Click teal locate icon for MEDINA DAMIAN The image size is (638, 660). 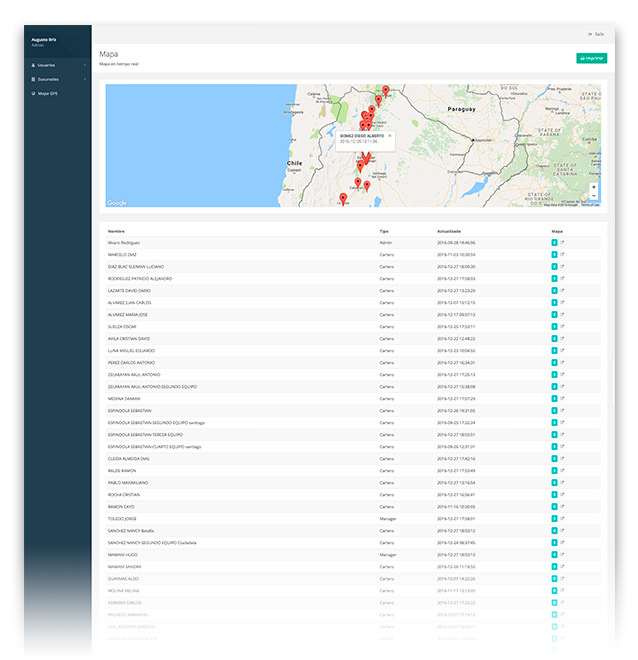[553, 398]
